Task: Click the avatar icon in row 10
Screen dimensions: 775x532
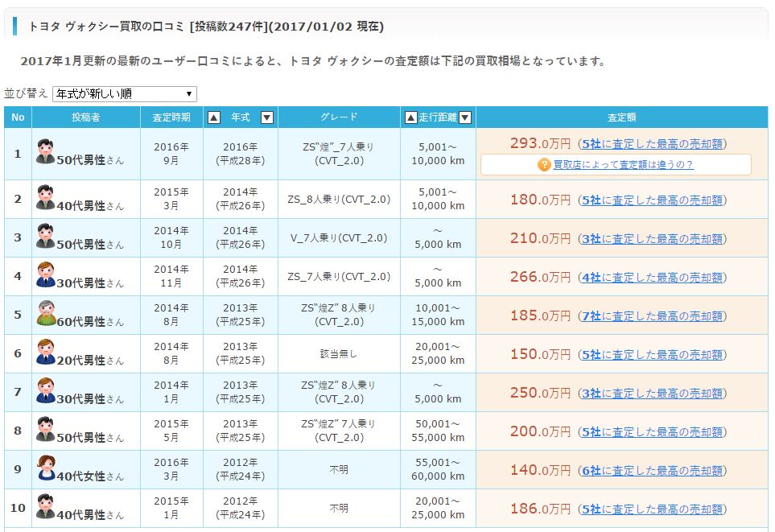Action: [x=46, y=505]
